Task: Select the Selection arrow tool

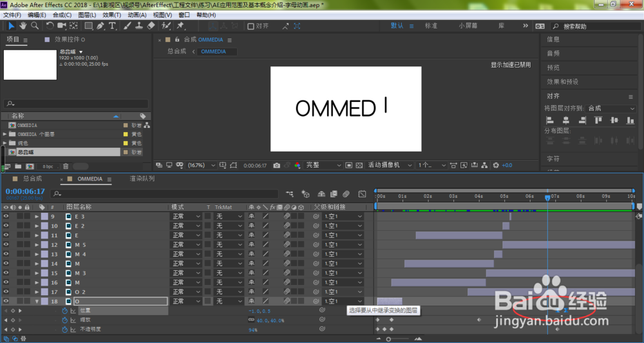Action: coord(11,26)
